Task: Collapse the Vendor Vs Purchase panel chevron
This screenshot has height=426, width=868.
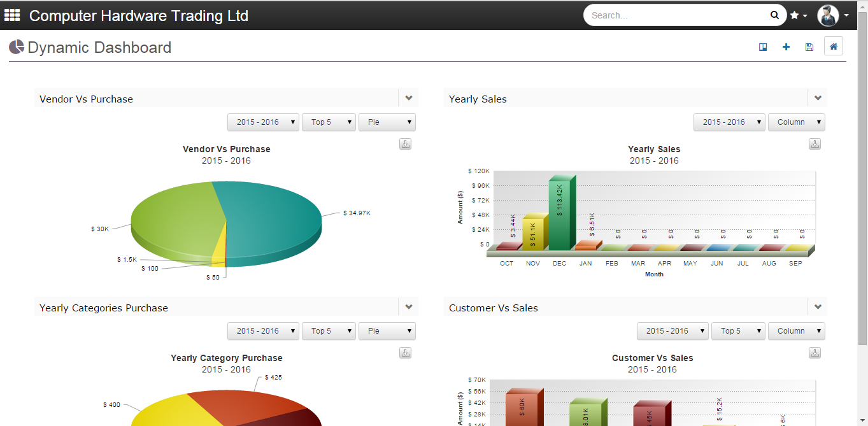Action: (409, 98)
